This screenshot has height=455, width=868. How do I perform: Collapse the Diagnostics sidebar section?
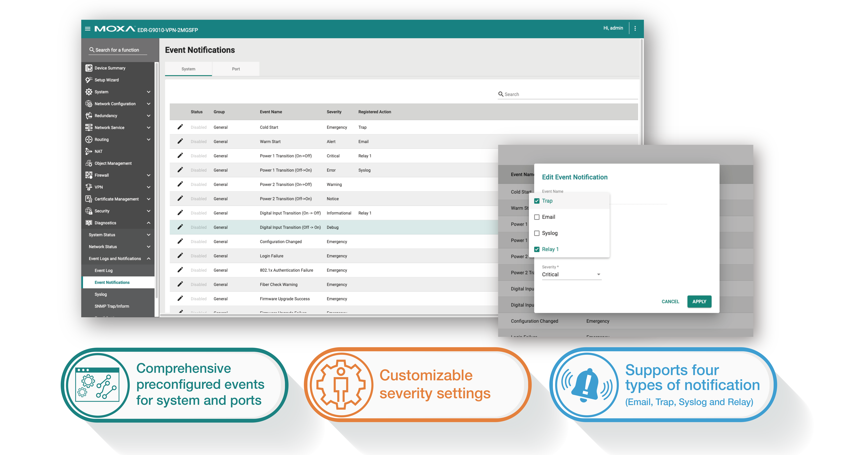pos(149,223)
